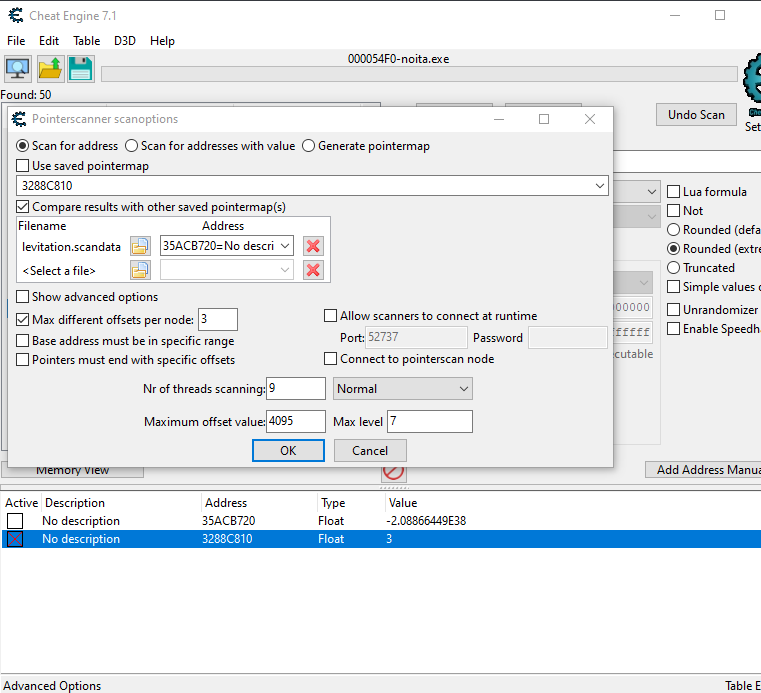The height and width of the screenshot is (693, 761).
Task: Click the <Select a file> entry
Action: tap(59, 271)
